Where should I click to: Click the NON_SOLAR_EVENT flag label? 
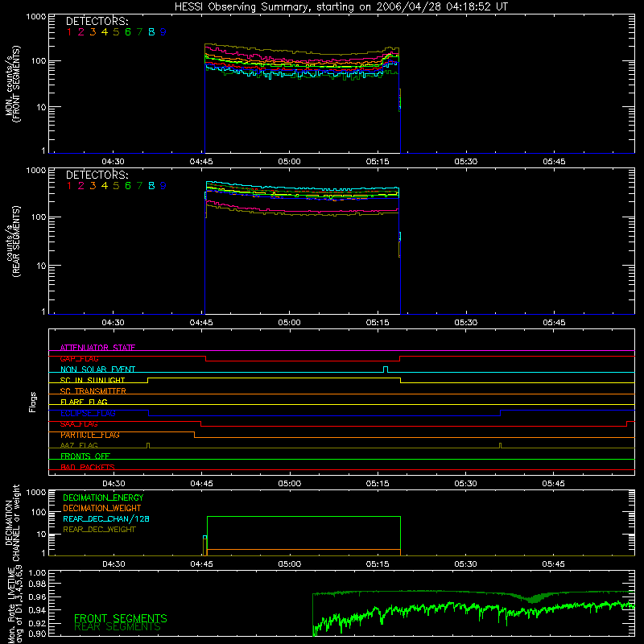coord(97,369)
